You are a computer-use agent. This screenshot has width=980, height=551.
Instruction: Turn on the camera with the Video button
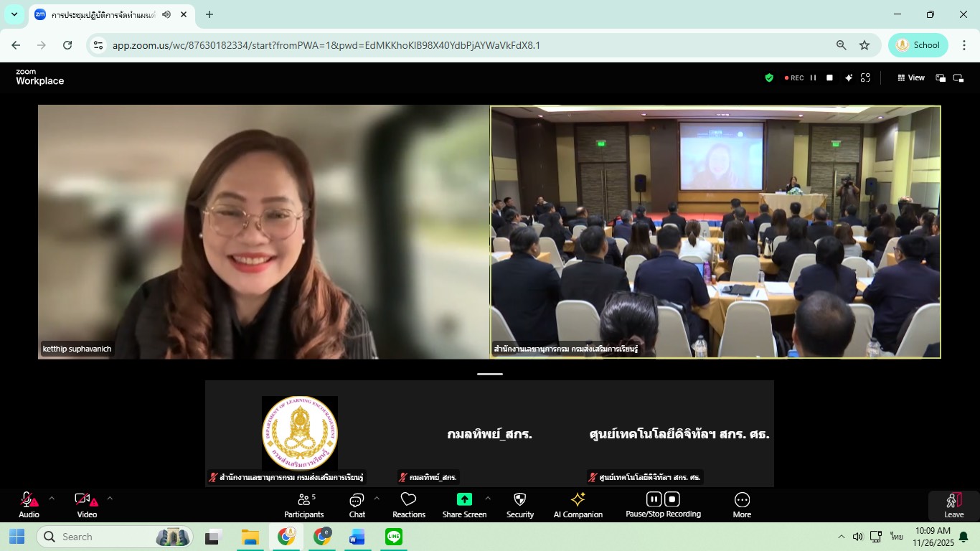[x=87, y=504]
